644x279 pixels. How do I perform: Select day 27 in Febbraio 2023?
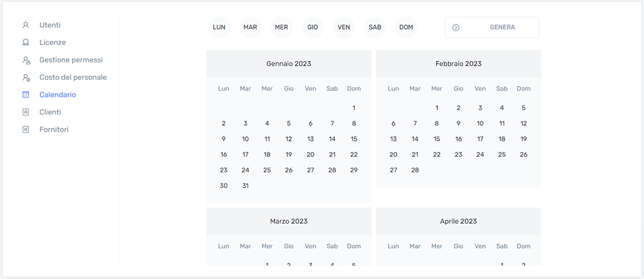click(393, 170)
